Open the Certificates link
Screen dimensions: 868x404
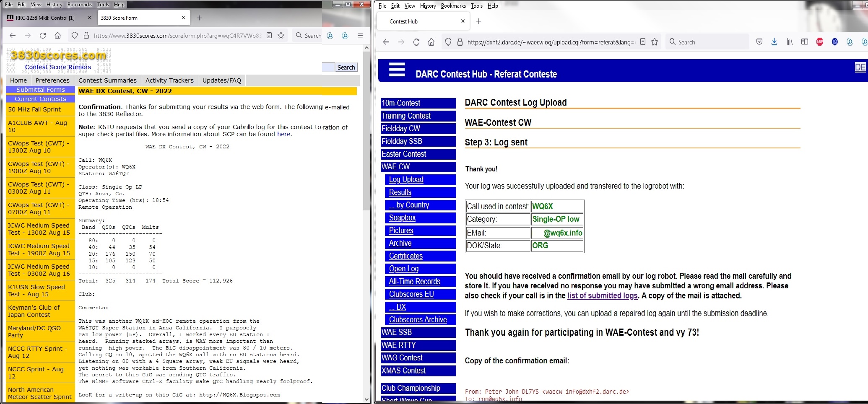pyautogui.click(x=405, y=256)
